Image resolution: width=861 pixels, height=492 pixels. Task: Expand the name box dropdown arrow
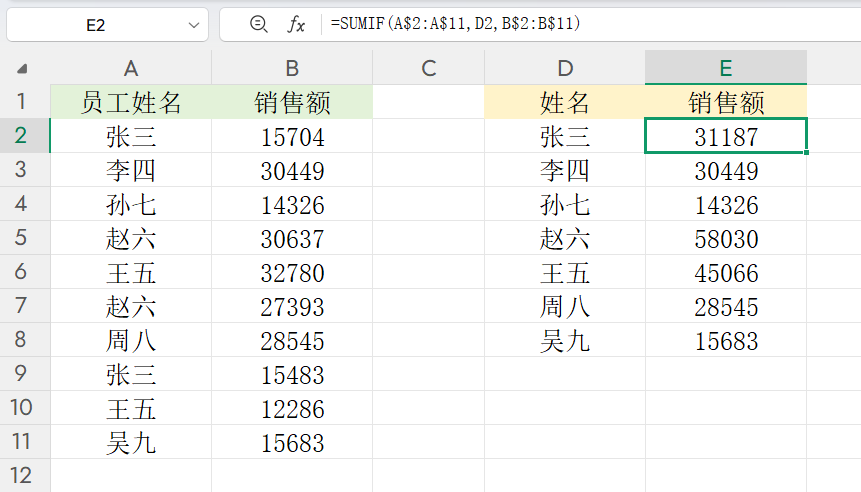pos(189,24)
